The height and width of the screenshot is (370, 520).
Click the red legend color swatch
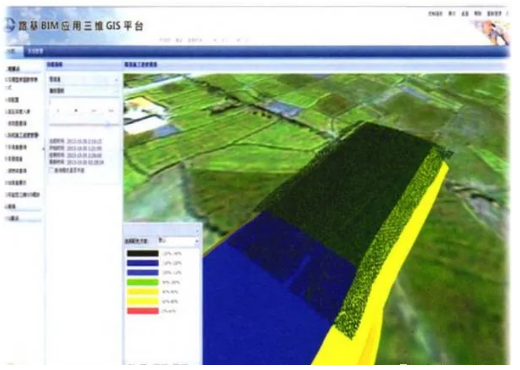[x=143, y=311]
